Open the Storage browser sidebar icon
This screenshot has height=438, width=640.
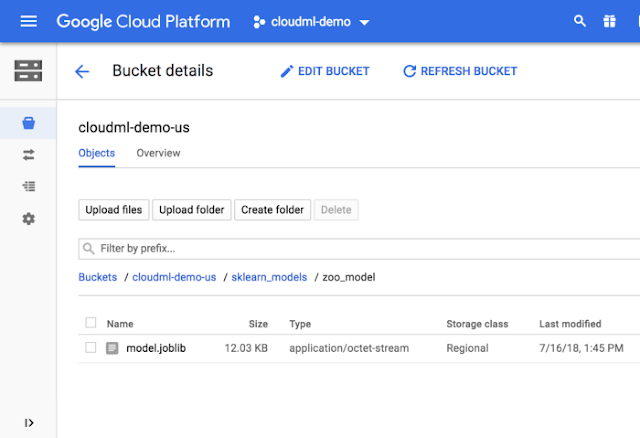point(28,124)
